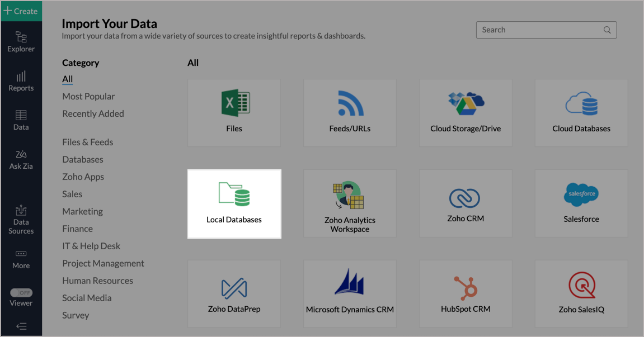Viewport: 644px width, 337px height.
Task: Choose Cloud Storage/Drive tile
Action: coord(466,113)
